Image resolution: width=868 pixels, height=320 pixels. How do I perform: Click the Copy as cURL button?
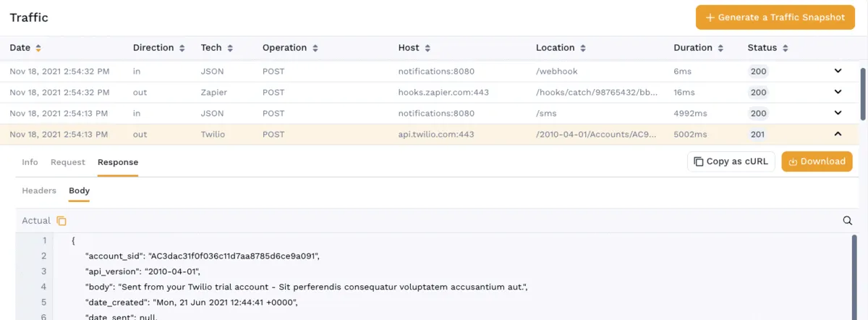[731, 161]
